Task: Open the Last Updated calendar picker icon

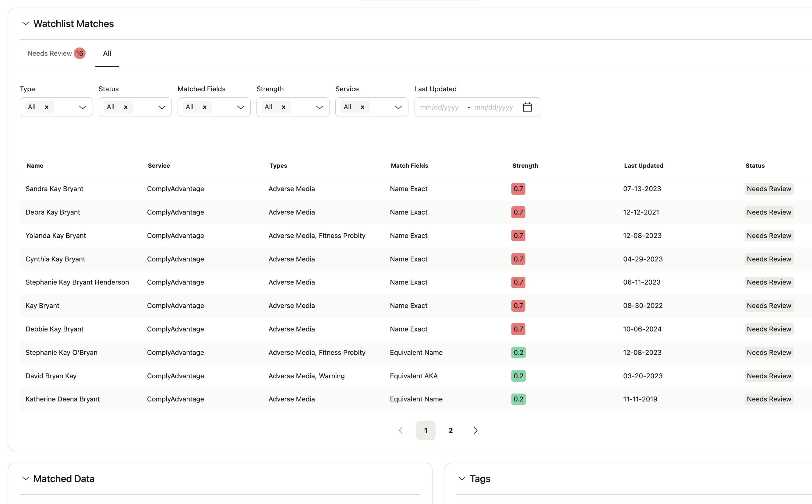Action: [x=527, y=107]
